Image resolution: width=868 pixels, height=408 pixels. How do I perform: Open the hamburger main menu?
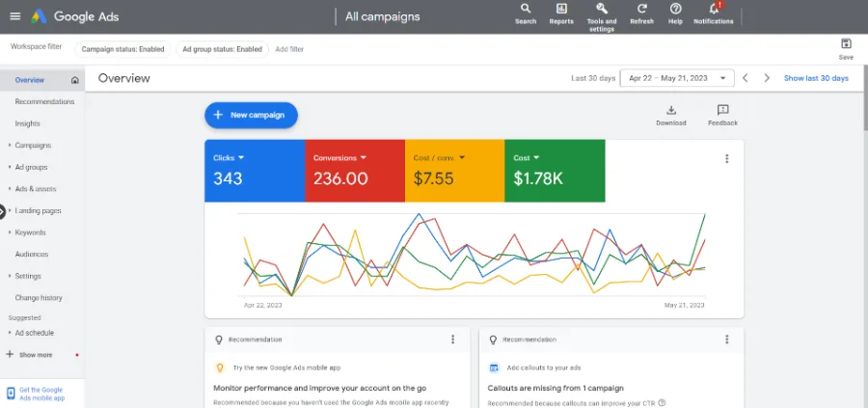(15, 16)
